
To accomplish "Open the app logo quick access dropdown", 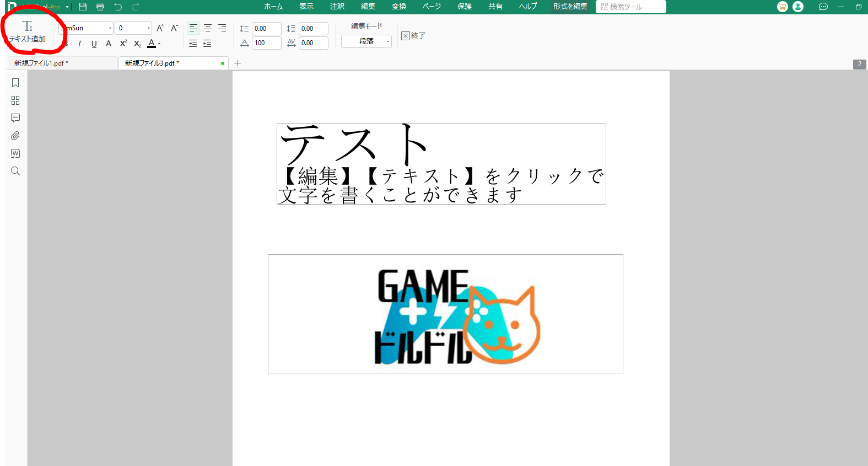I will pos(67,7).
